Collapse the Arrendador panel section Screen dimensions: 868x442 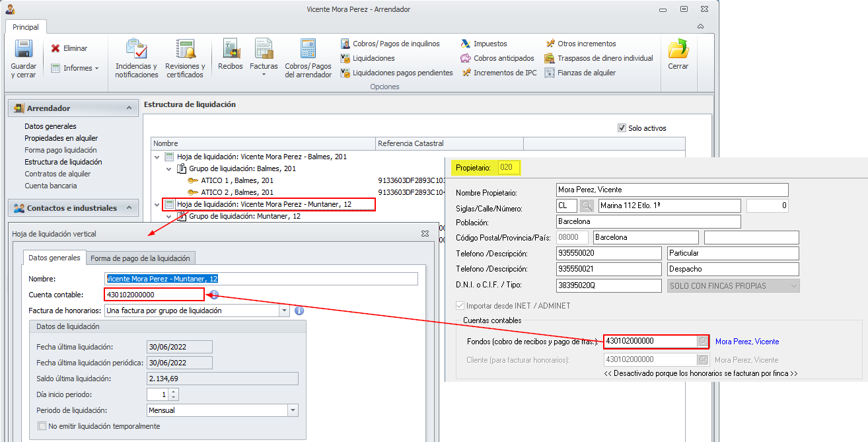tap(128, 108)
